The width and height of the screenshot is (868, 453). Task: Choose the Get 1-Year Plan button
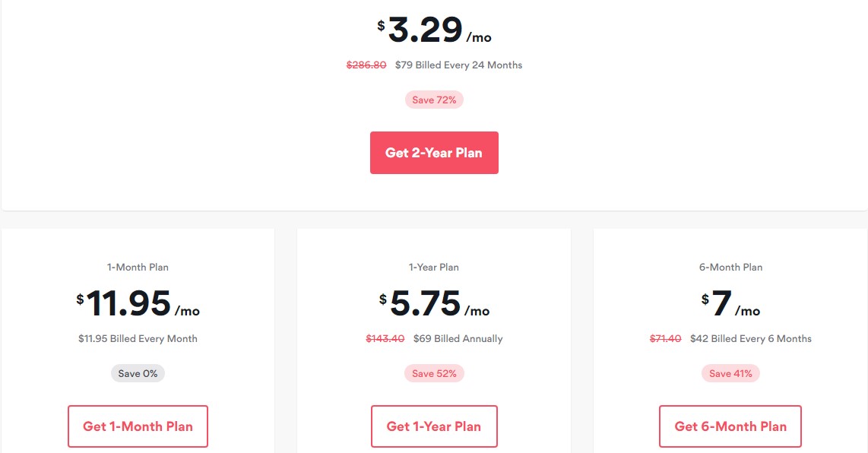(434, 426)
